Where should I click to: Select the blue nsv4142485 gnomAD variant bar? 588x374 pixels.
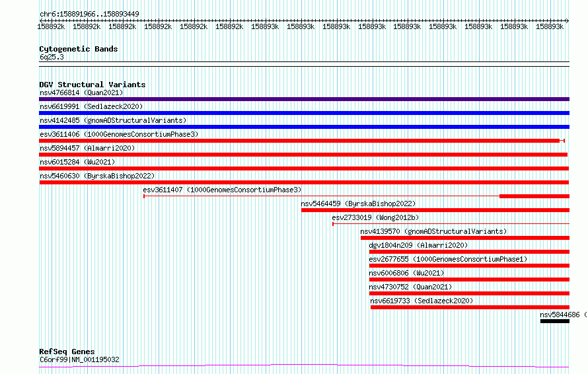[304, 127]
